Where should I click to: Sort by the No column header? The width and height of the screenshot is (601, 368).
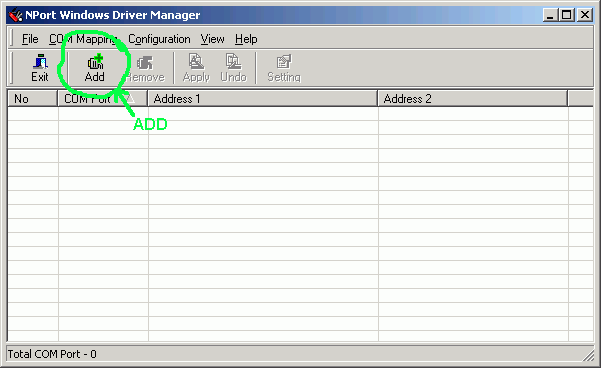(x=33, y=99)
